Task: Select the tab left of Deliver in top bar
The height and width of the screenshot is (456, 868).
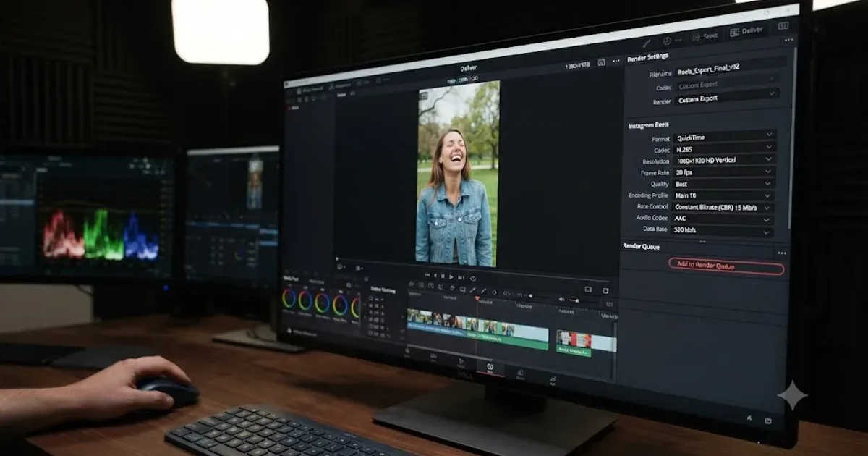Action: pos(705,36)
